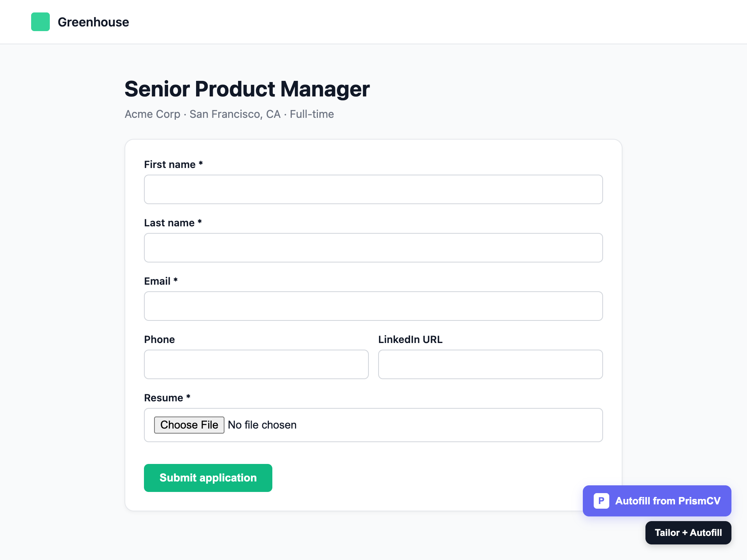Click the Senior Product Manager job title
This screenshot has width=747, height=560.
[x=247, y=89]
